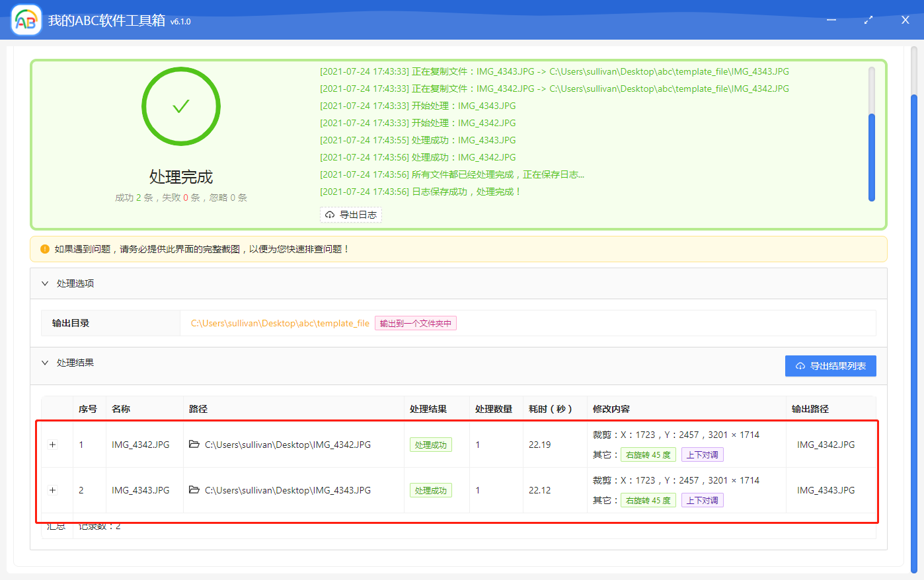Collapse the 处理结果 section
924x580 pixels.
[45, 363]
